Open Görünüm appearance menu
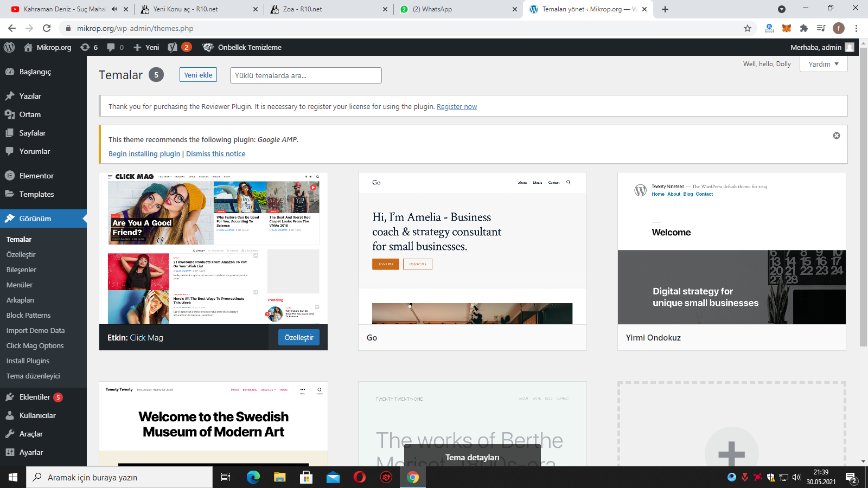Image resolution: width=868 pixels, height=488 pixels. pos(43,219)
